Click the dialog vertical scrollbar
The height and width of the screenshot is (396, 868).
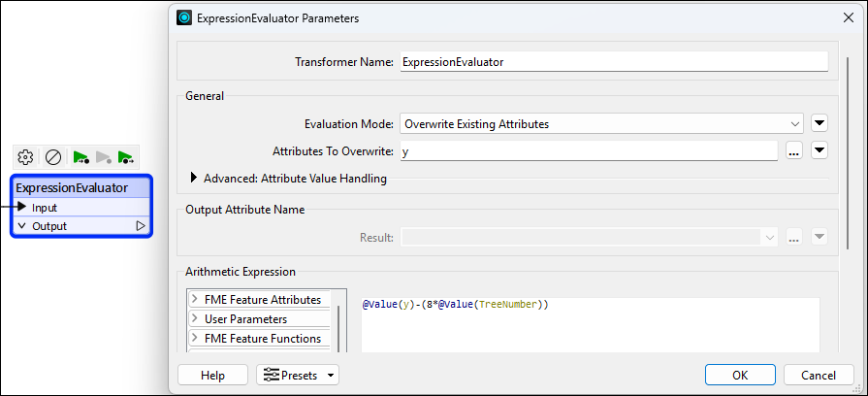point(847,152)
